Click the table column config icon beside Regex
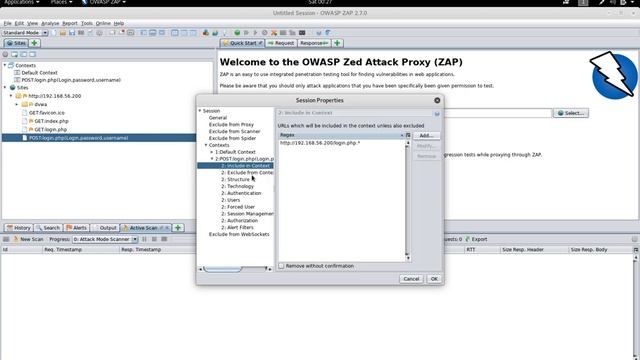 click(x=408, y=135)
